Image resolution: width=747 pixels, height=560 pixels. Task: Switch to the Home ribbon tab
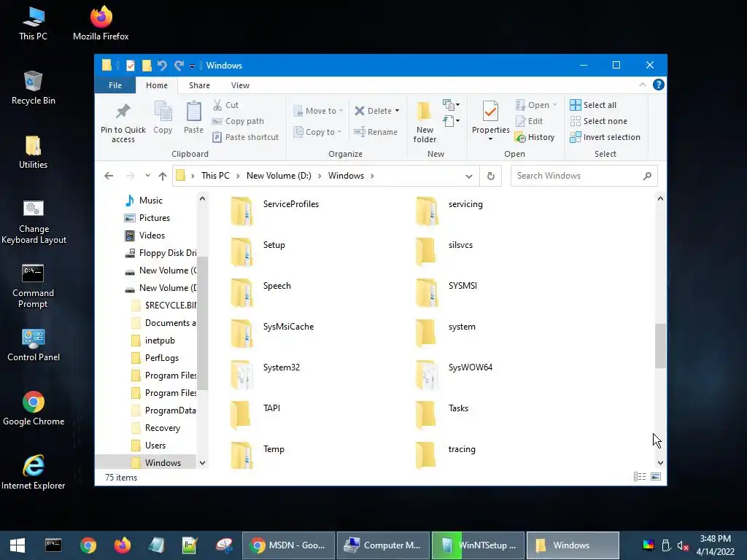tap(157, 85)
